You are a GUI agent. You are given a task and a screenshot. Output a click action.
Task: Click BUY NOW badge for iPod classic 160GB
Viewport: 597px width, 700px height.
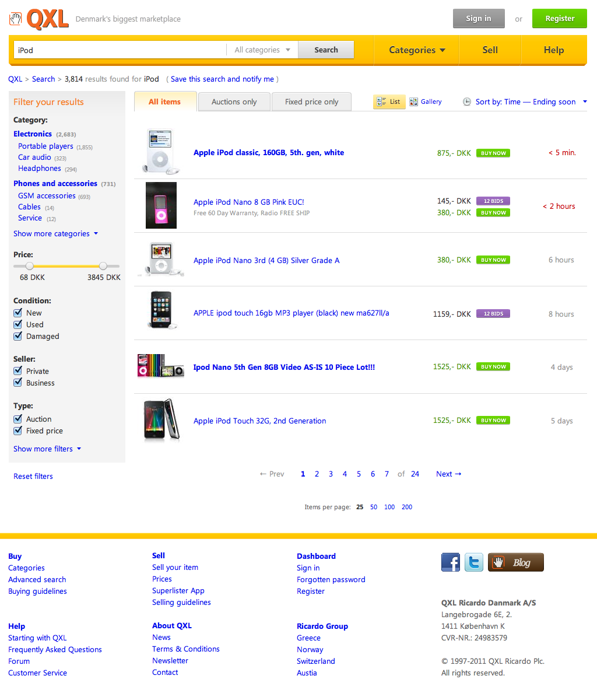tap(493, 153)
